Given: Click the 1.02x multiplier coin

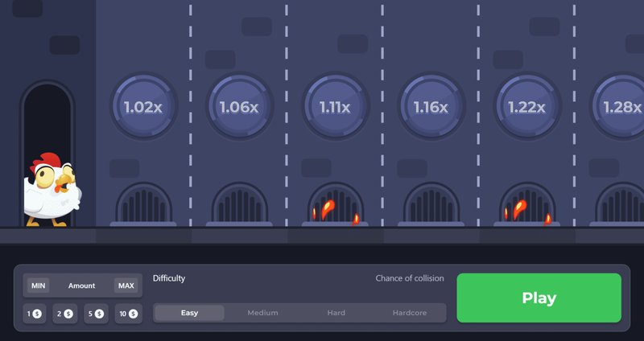Looking at the screenshot, I should (142, 106).
